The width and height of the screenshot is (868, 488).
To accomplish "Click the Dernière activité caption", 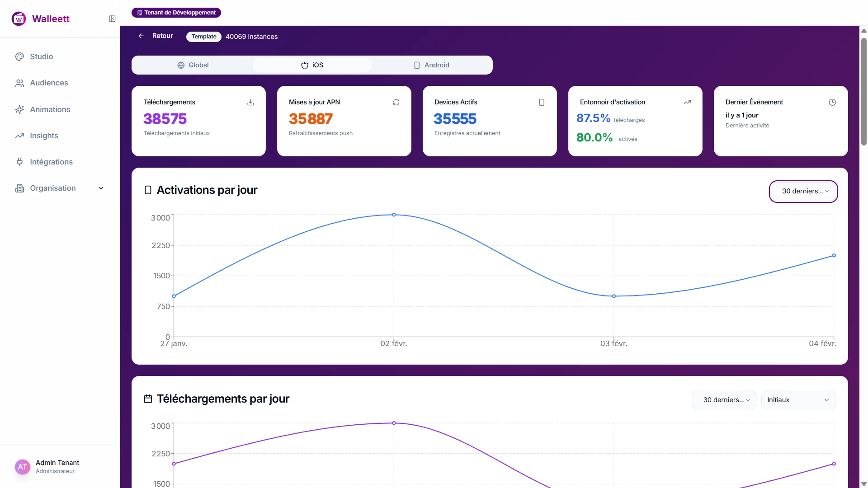I will (x=747, y=126).
